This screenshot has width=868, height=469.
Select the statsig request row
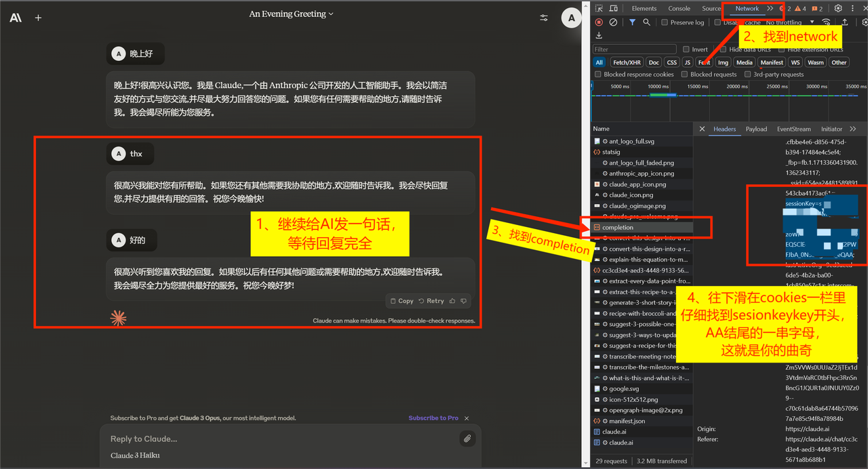point(642,152)
